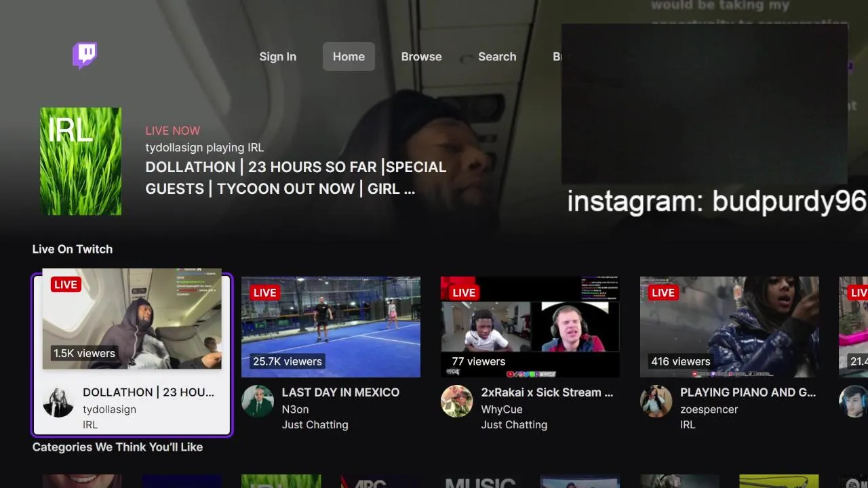868x488 pixels.
Task: Open the MUSIC category tile
Action: click(480, 481)
